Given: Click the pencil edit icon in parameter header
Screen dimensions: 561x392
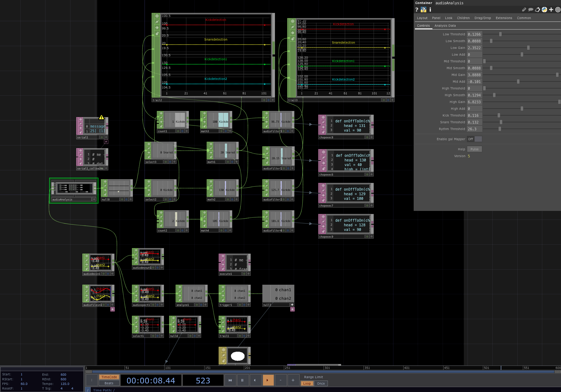Looking at the screenshot, I should (x=524, y=10).
